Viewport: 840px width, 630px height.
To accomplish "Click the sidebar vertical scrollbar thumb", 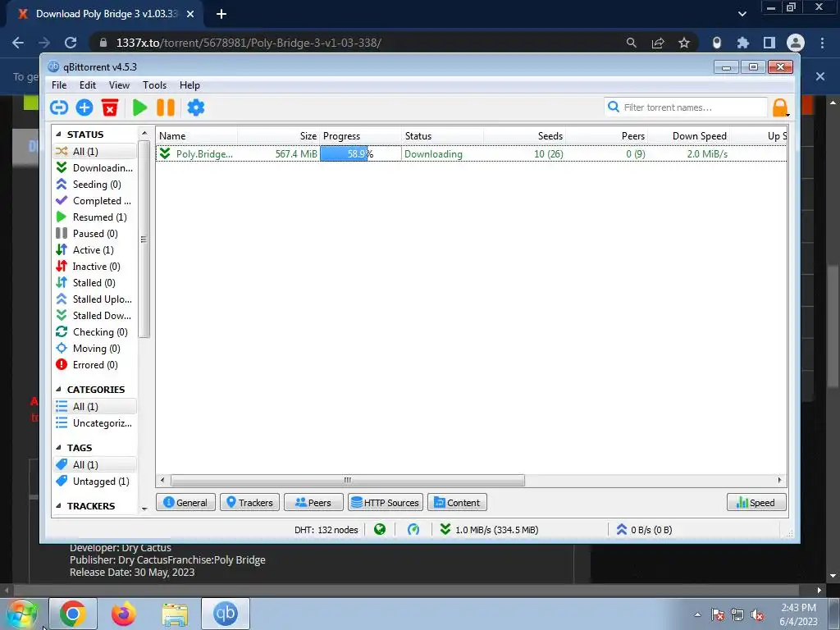I will [144, 240].
